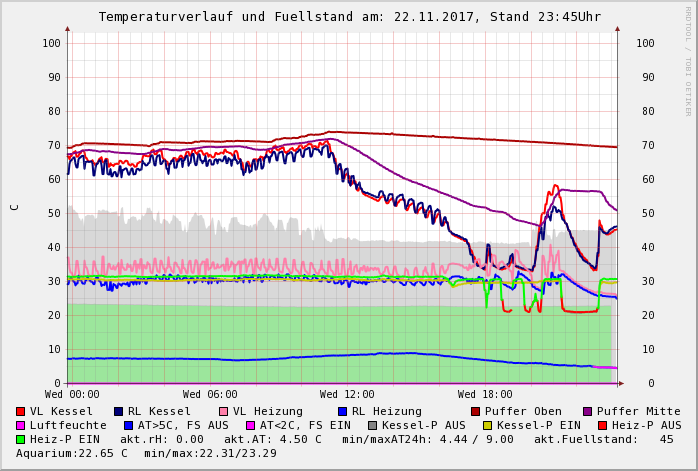Click the dark red Puffer Oben swatch
This screenshot has width=698, height=471.
point(476,411)
